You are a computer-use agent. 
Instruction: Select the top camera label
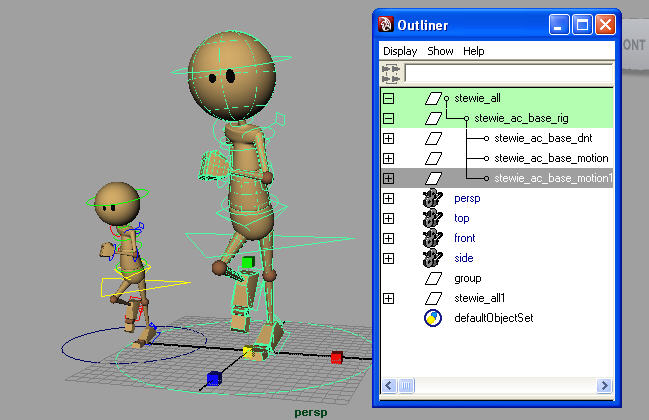462,218
